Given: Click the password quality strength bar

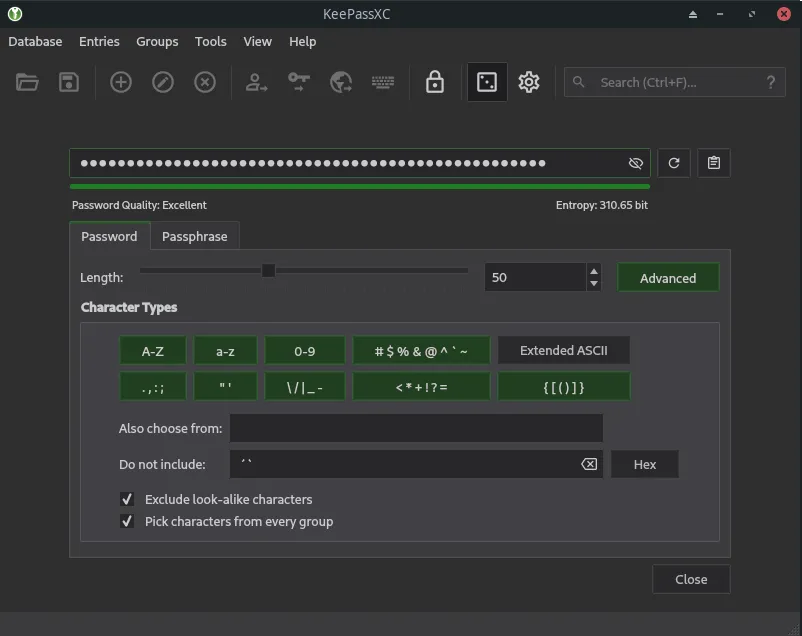Looking at the screenshot, I should (360, 186).
